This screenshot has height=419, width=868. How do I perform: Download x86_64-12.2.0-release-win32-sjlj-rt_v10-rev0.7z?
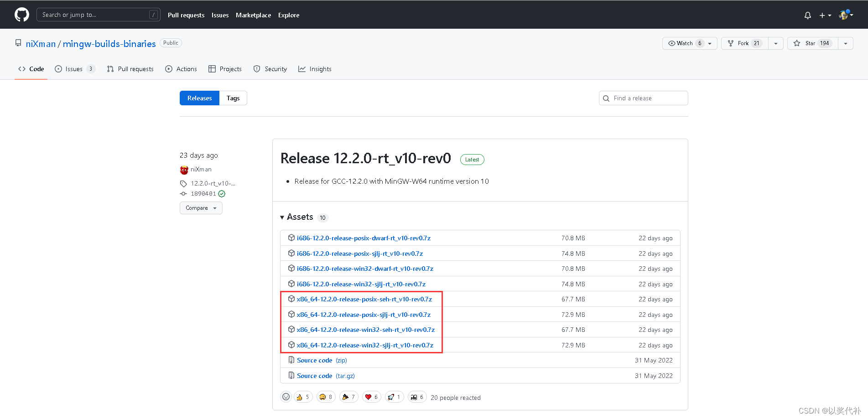(x=365, y=345)
